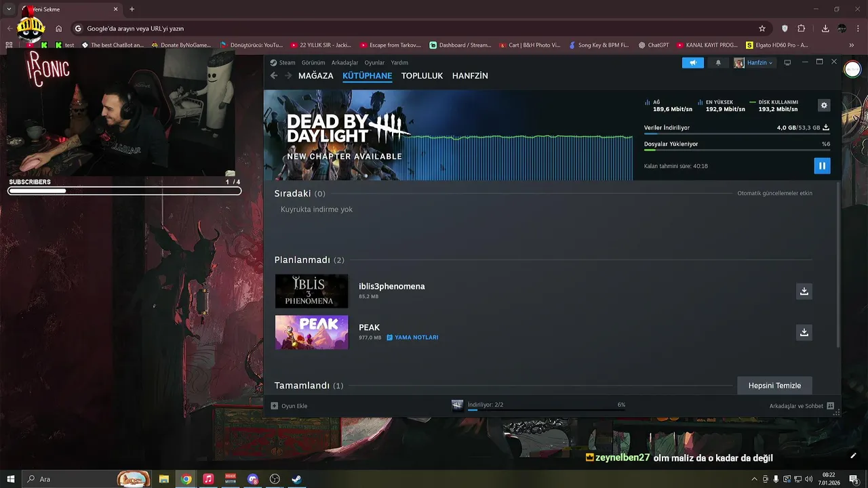Open the Chrome apps grid icon
The image size is (868, 488).
tap(9, 45)
